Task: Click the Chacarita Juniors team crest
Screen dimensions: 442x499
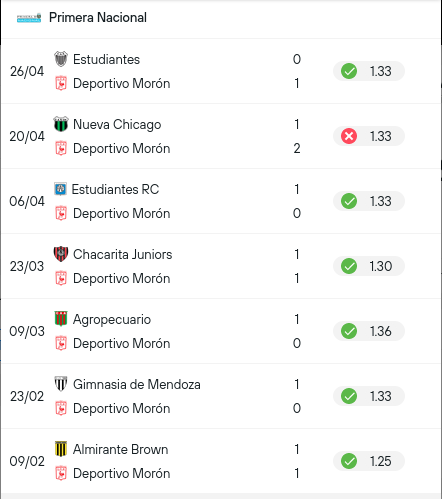Action: pos(61,254)
